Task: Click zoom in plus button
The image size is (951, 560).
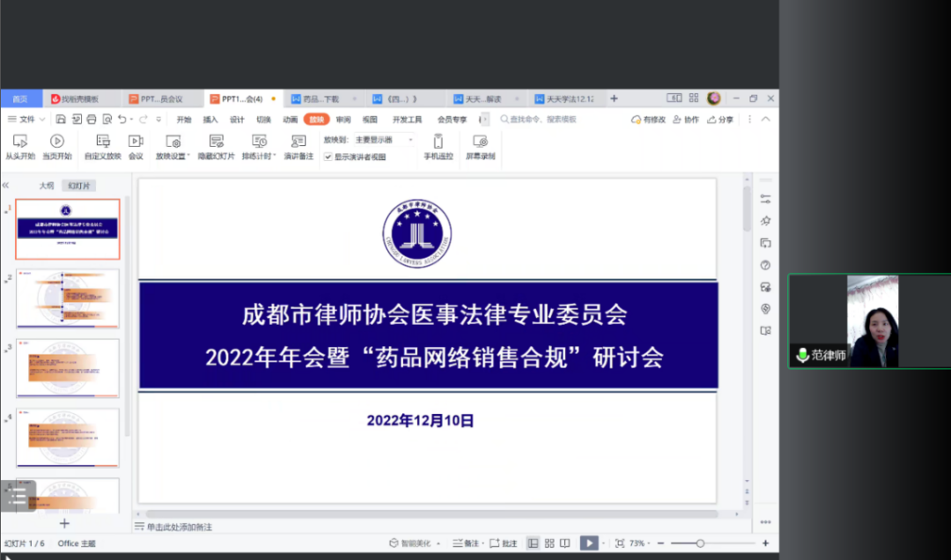Action: pyautogui.click(x=765, y=543)
